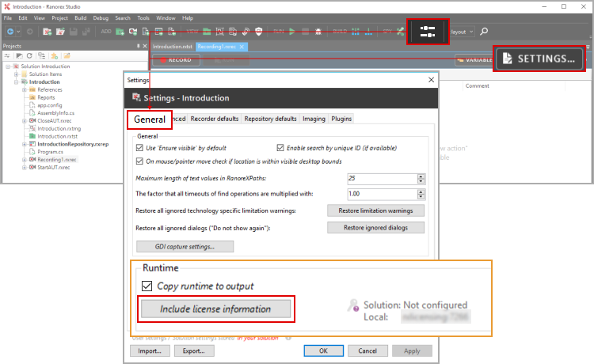The image size is (594, 364).
Task: Click the second blue build icon
Action: [x=368, y=32]
